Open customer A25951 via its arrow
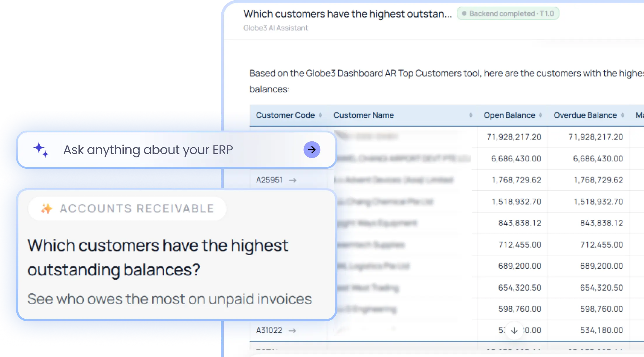 tap(293, 180)
